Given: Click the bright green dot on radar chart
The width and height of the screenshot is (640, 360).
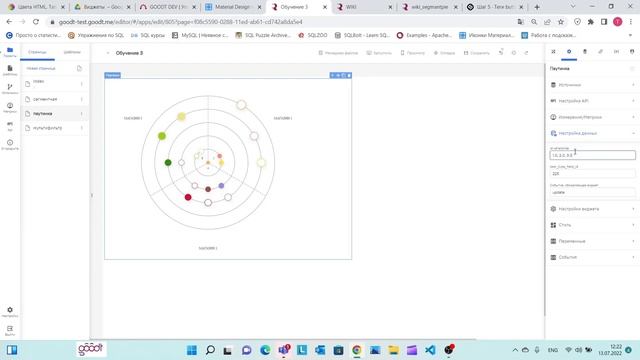Looking at the screenshot, I should [162, 136].
